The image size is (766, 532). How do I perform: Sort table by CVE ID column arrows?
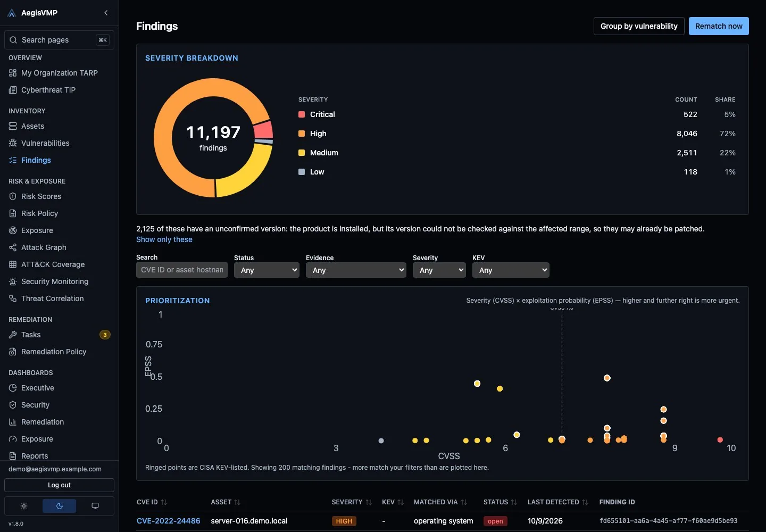[164, 502]
